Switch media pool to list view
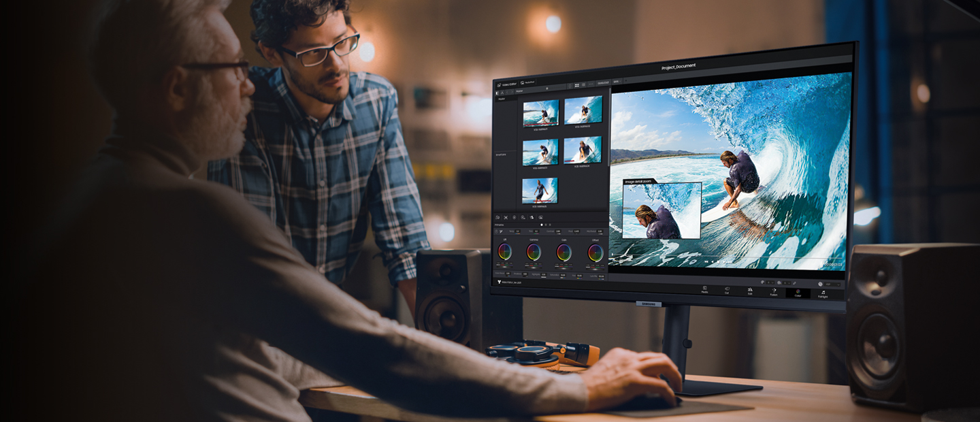Viewport: 980px width, 422px height. pyautogui.click(x=583, y=85)
